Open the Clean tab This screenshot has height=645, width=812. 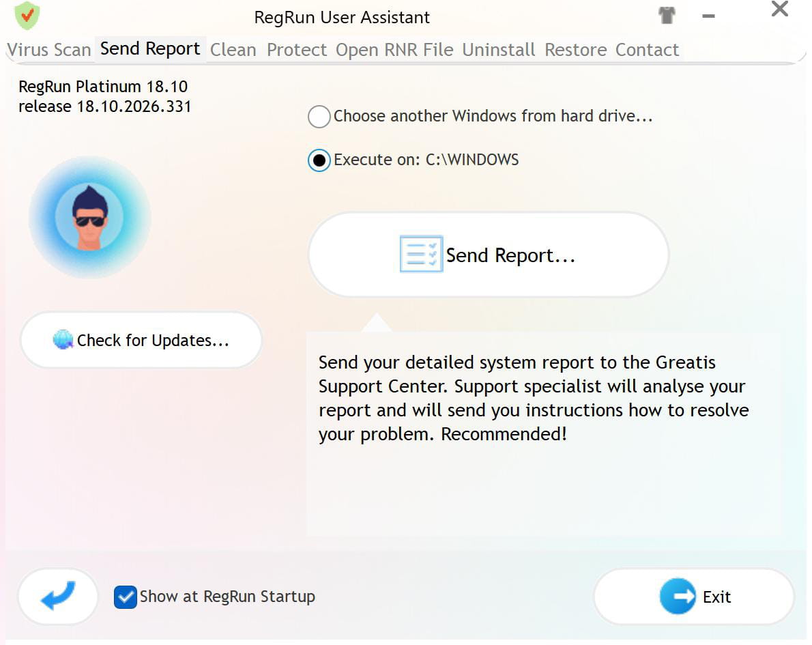click(x=233, y=50)
